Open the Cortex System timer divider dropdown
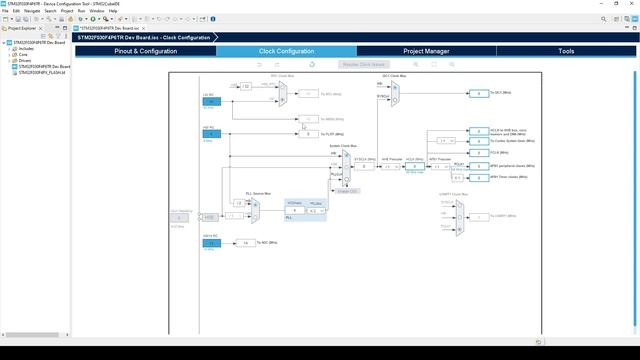The height and width of the screenshot is (360, 640). [446, 141]
